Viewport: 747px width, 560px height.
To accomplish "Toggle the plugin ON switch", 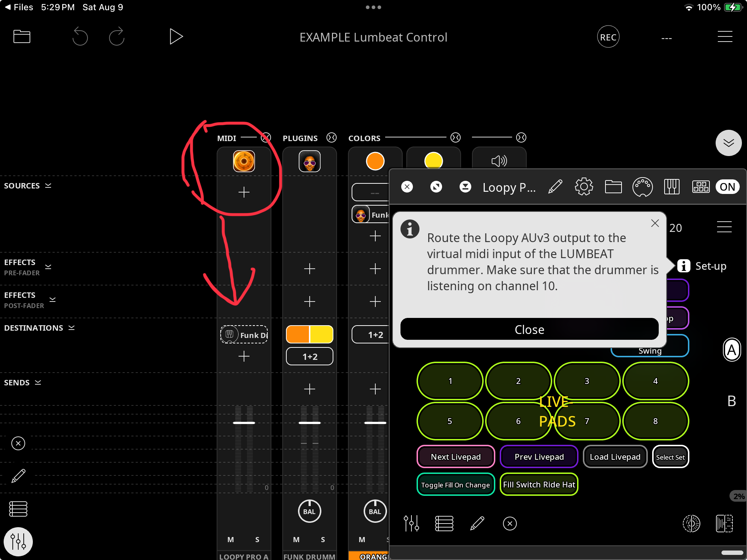I will click(727, 187).
